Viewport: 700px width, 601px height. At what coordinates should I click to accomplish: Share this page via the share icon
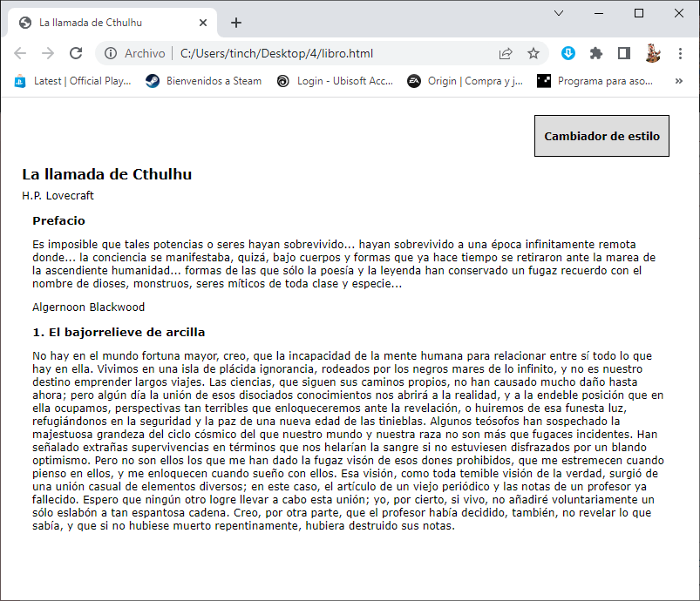click(x=506, y=53)
